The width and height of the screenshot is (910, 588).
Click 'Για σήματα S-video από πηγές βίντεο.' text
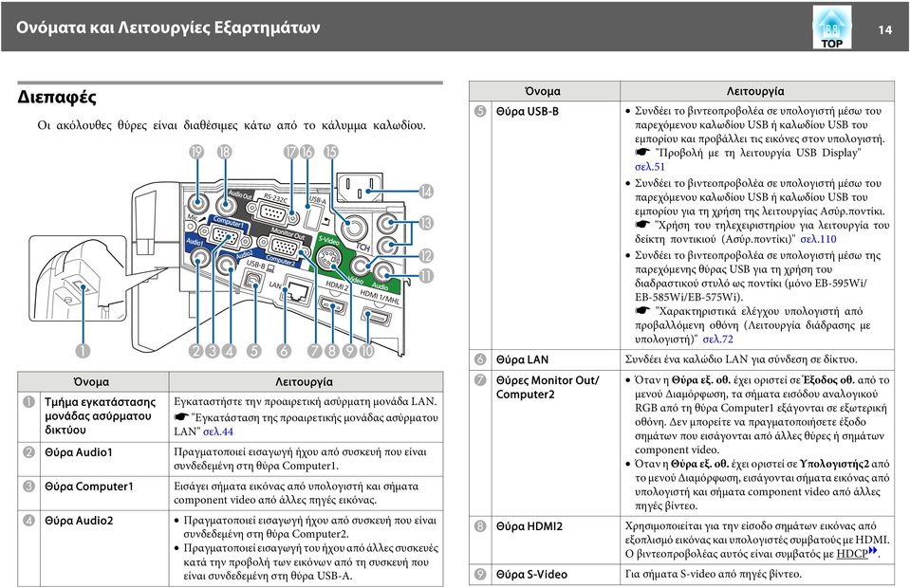(x=714, y=574)
